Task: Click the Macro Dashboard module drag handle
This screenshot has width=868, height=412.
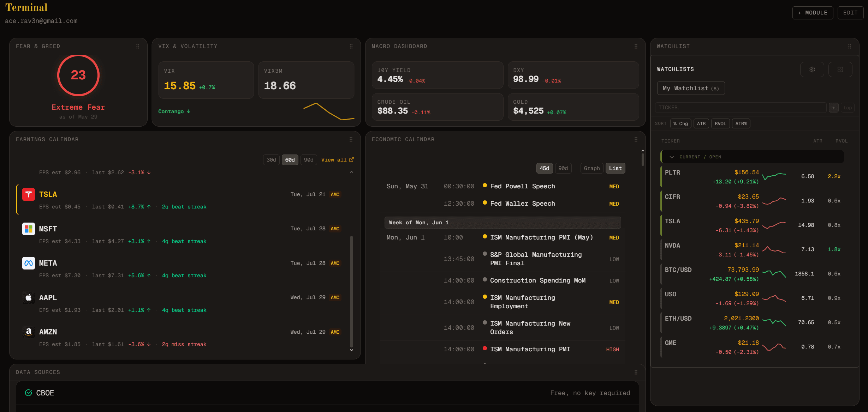Action: pos(636,46)
